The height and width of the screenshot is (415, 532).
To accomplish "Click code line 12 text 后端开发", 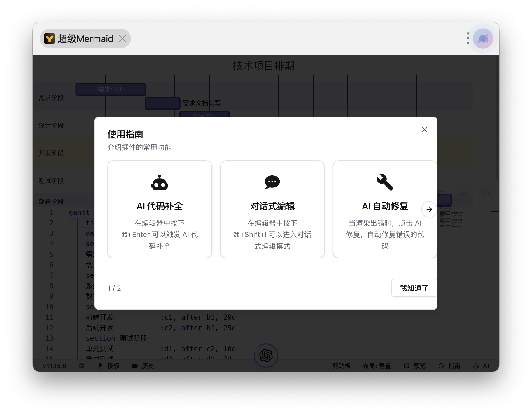I will 99,328.
